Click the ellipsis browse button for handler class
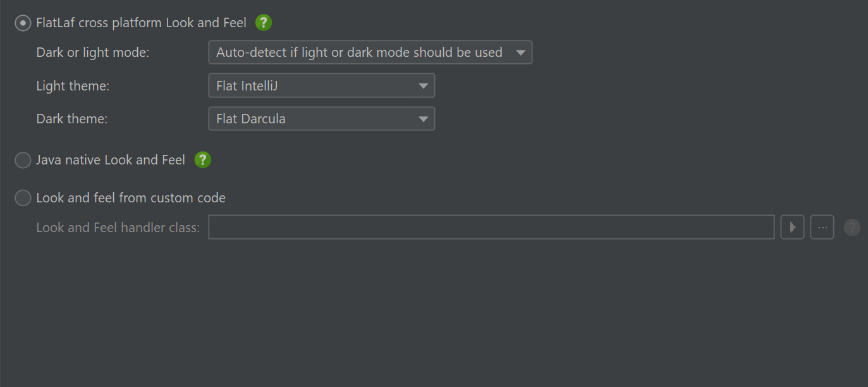868x387 pixels. 822,228
